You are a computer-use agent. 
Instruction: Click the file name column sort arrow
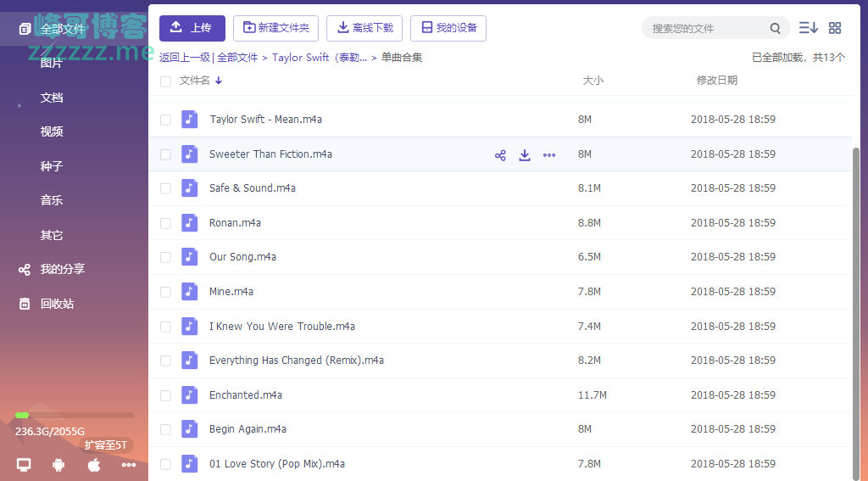(219, 81)
